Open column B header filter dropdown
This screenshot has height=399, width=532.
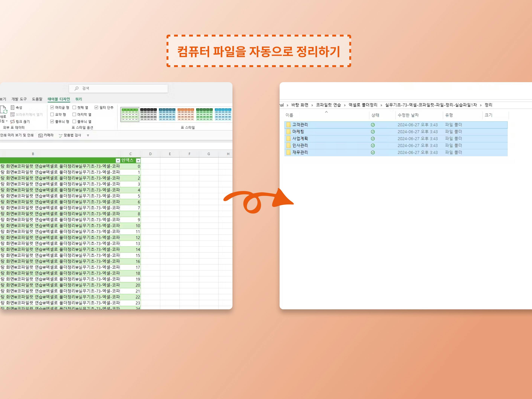[118, 161]
